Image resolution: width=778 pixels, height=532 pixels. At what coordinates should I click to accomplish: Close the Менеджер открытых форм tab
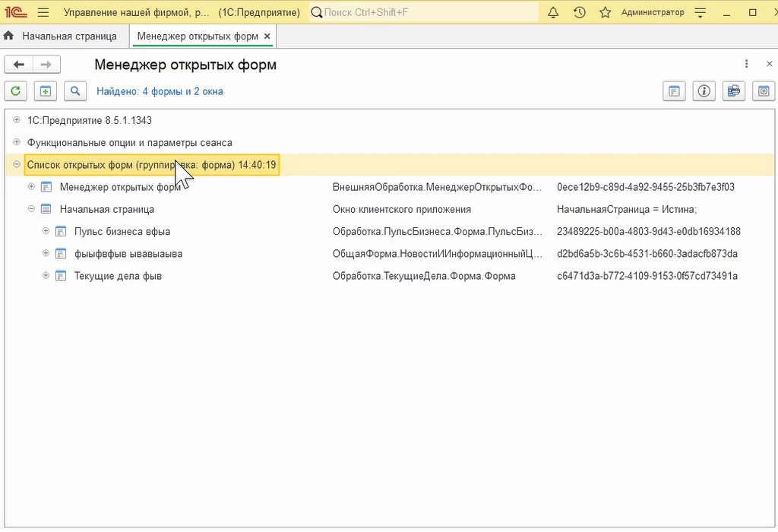tap(267, 36)
